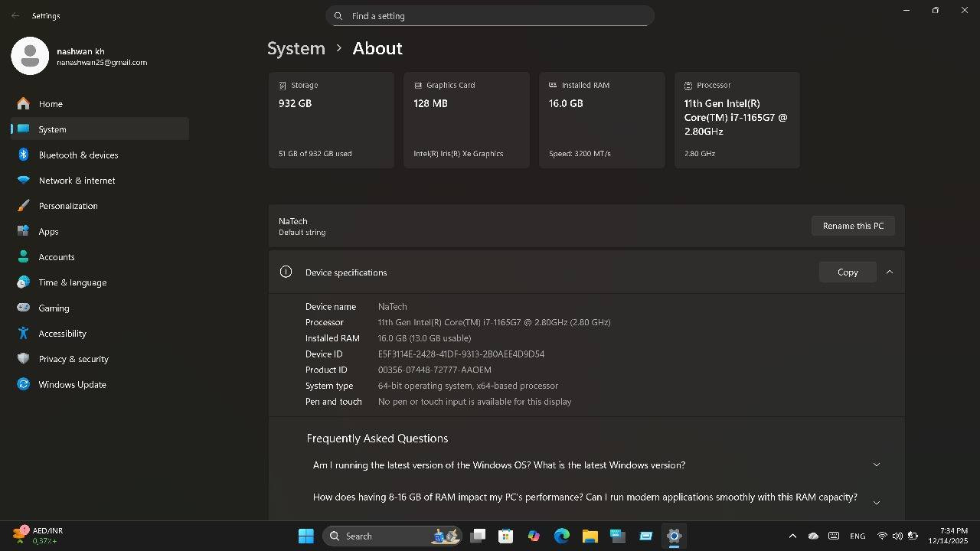Open Windows Update from the sidebar
980x551 pixels.
72,384
